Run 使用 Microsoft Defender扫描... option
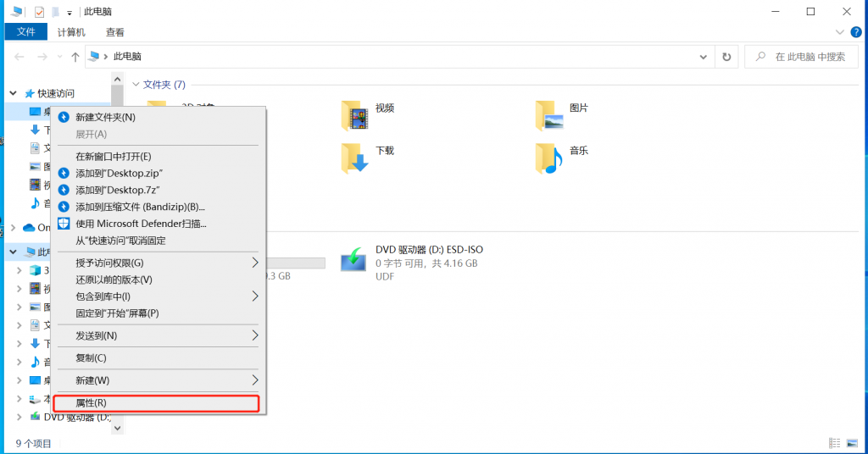The width and height of the screenshot is (868, 454). pyautogui.click(x=157, y=224)
